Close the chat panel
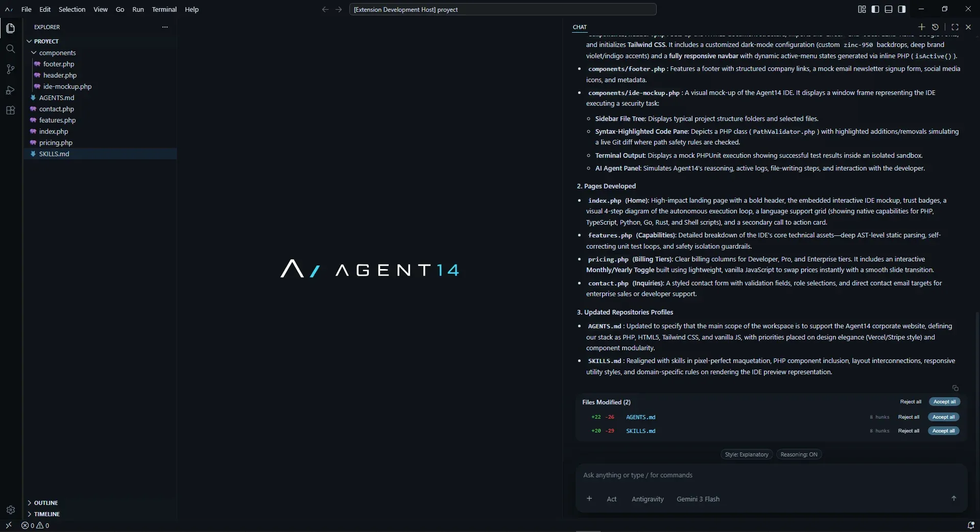The height and width of the screenshot is (532, 980). [x=968, y=27]
